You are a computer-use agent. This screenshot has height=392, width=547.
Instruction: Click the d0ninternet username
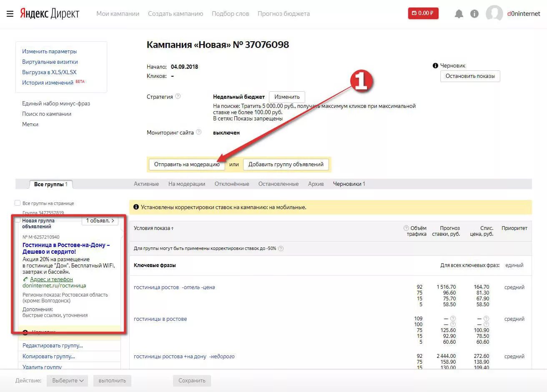coord(524,14)
